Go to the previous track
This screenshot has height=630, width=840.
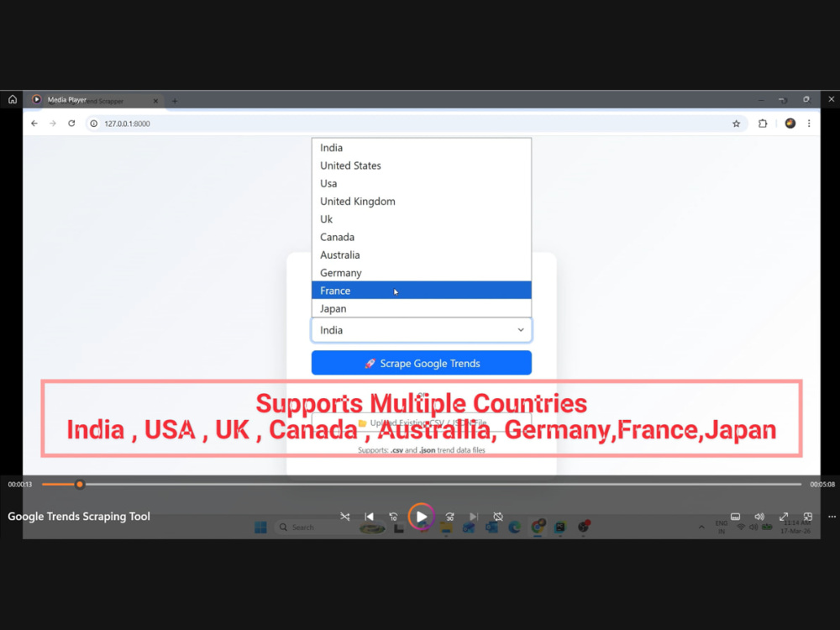coord(369,517)
